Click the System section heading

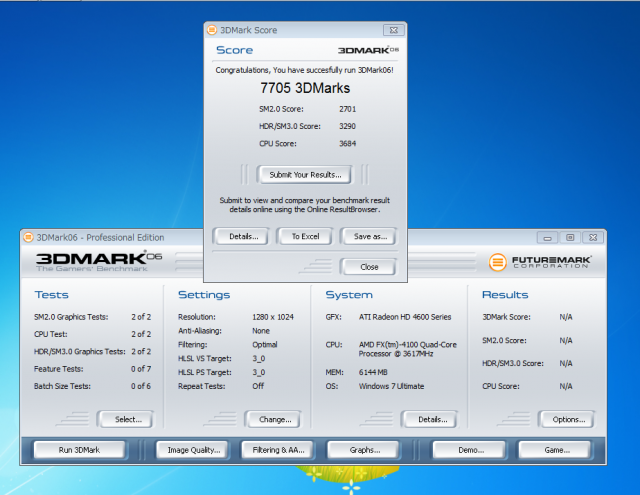click(349, 295)
